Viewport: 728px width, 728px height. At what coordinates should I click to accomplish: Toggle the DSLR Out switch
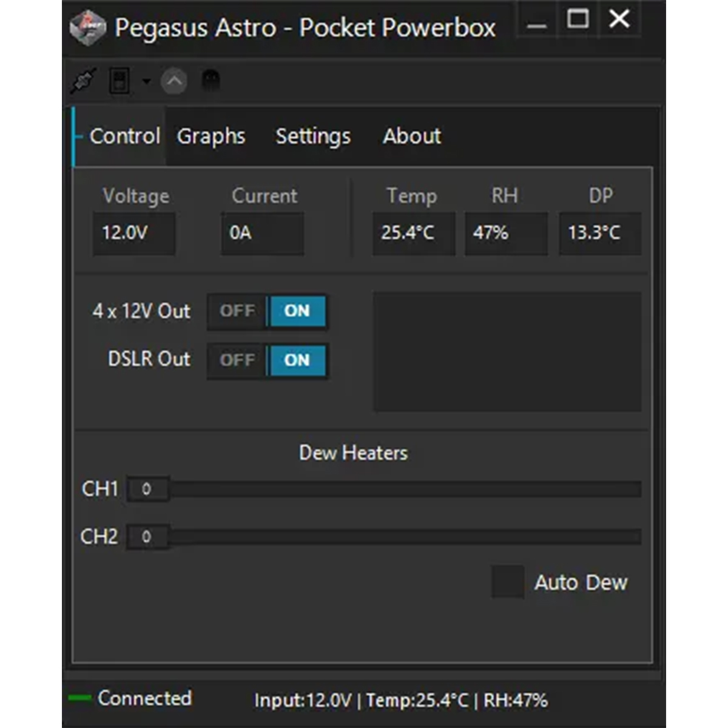(268, 360)
